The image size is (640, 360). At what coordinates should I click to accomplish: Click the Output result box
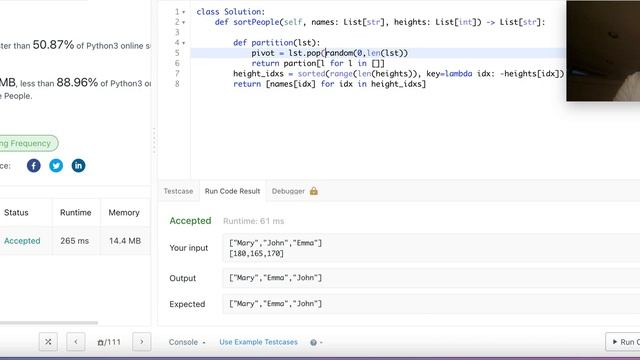pos(431,278)
